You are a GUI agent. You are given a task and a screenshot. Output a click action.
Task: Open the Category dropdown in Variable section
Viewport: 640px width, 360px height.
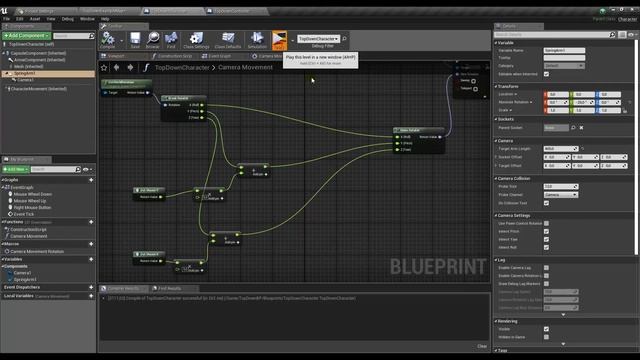pyautogui.click(x=564, y=66)
